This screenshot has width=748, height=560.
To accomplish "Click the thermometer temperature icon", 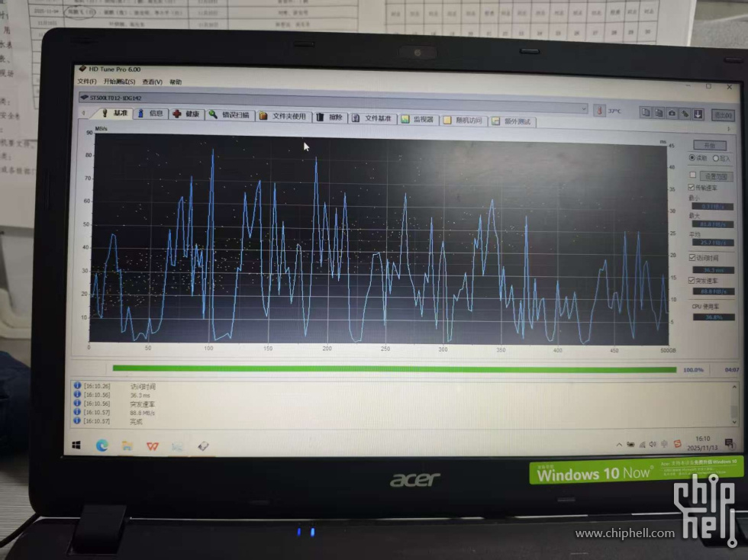I will click(600, 111).
